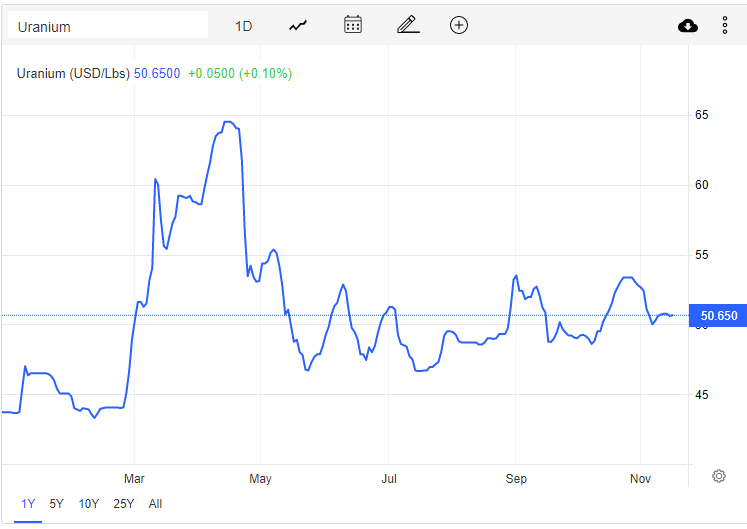Image resolution: width=747 pixels, height=529 pixels.
Task: Add comparison with the plus circle icon
Action: coord(459,25)
